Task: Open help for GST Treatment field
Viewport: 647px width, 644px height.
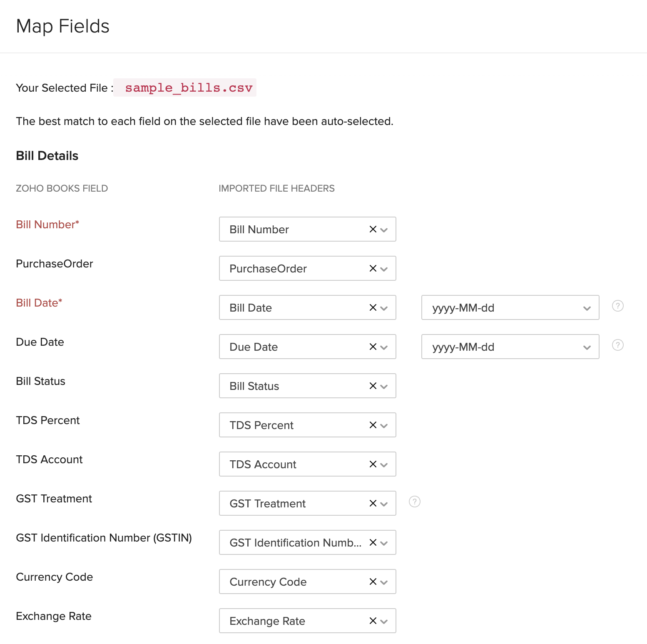Action: point(414,502)
